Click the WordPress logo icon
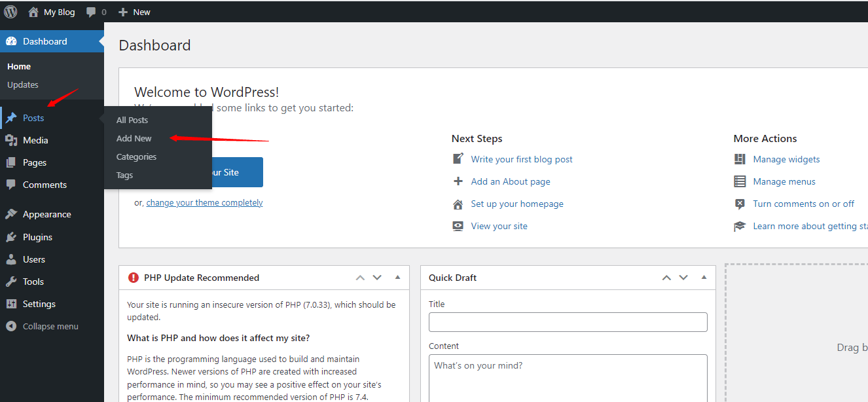This screenshot has width=868, height=402. (10, 12)
